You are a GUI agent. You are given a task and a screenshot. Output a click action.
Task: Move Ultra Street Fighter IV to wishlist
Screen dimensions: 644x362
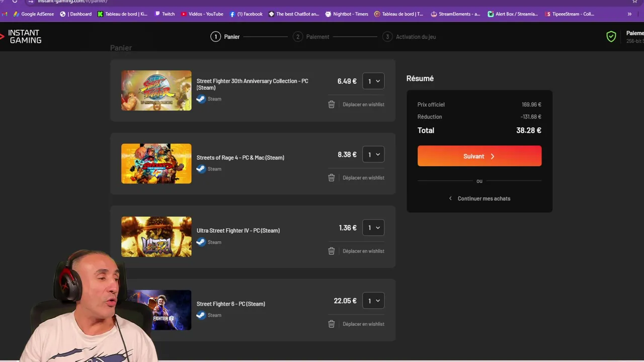click(363, 251)
